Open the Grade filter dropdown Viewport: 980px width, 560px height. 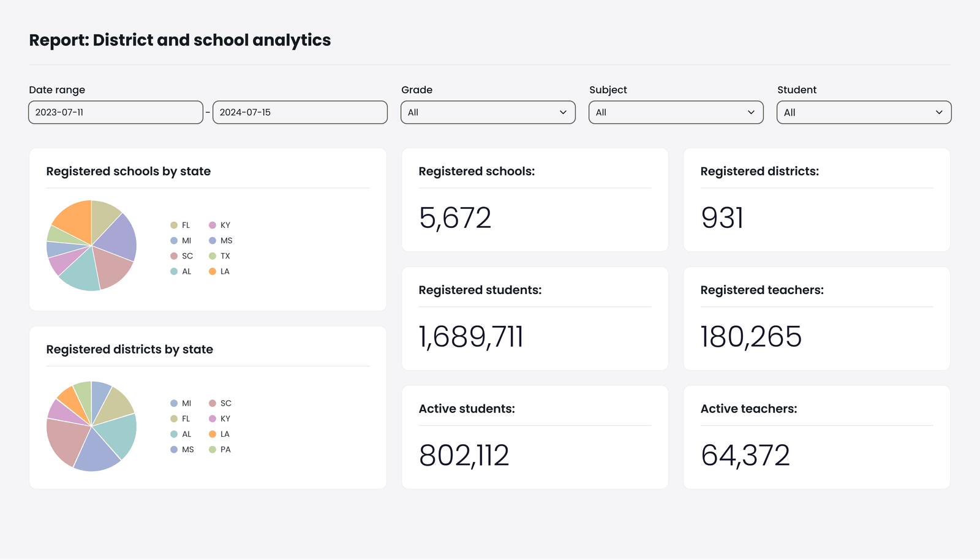[x=488, y=112]
